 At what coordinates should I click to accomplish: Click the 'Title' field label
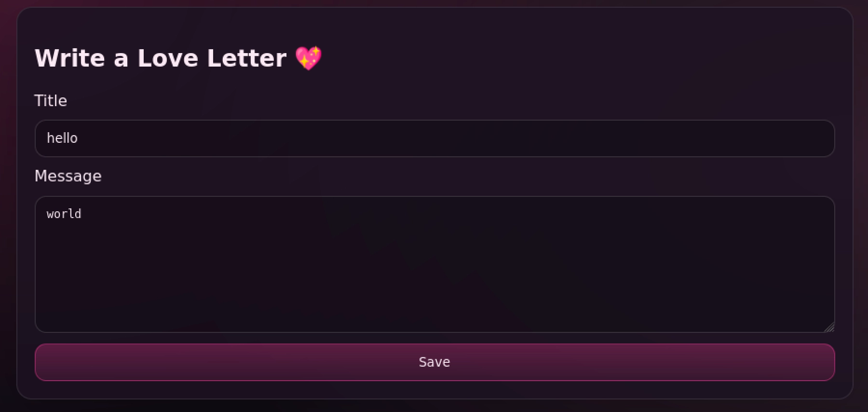[51, 101]
